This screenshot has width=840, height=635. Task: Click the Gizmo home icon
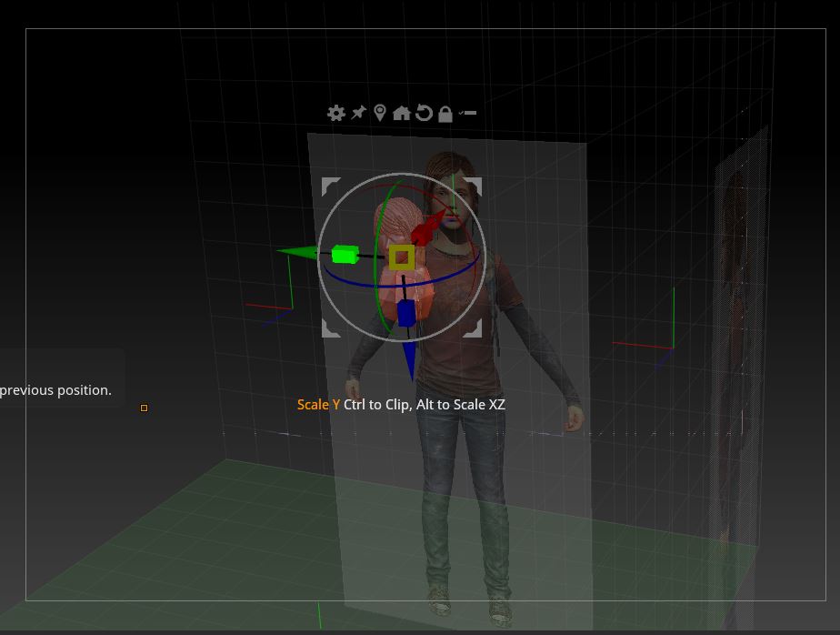[x=401, y=113]
